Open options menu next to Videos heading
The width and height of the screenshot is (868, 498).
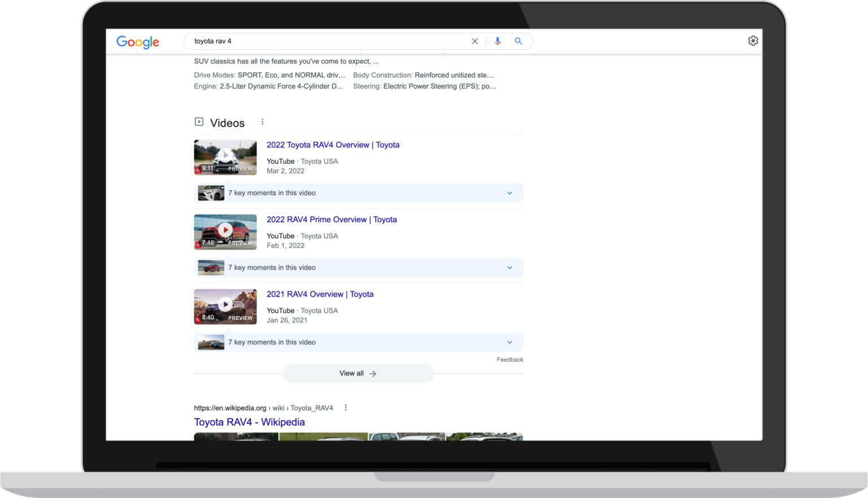[x=262, y=121]
